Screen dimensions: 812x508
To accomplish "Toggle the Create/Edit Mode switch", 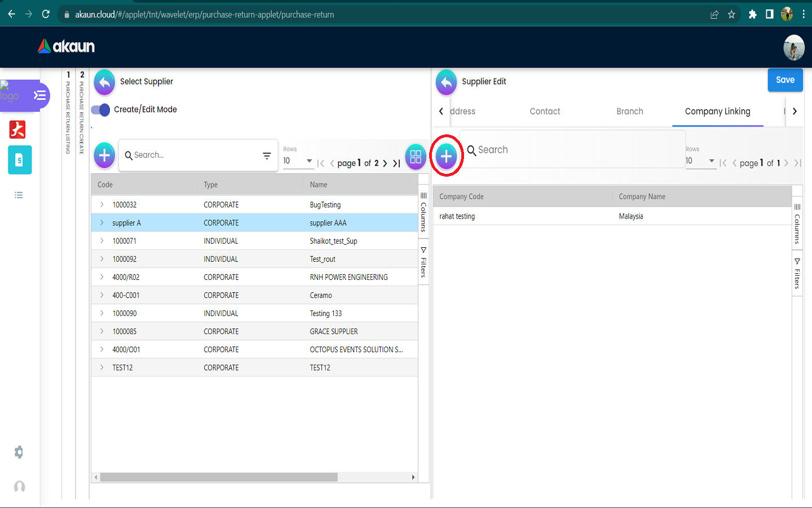I will (x=101, y=110).
